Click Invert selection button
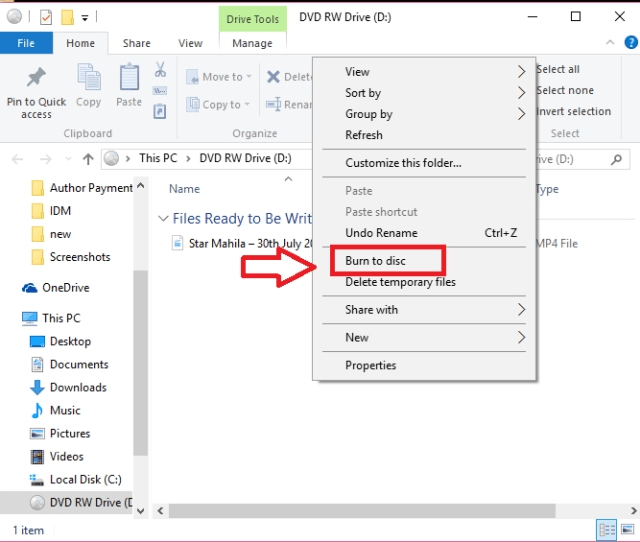This screenshot has width=640, height=542. click(573, 111)
